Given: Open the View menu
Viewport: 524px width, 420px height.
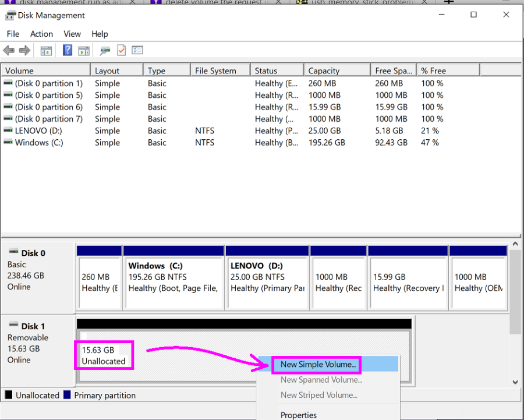Looking at the screenshot, I should pyautogui.click(x=72, y=34).
